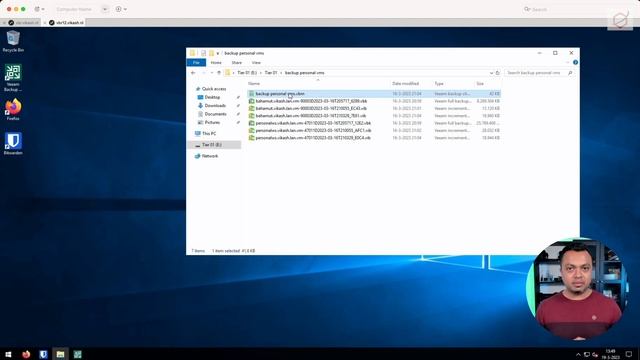Image resolution: width=640 pixels, height=360 pixels.
Task: Click the Up one level arrow
Action: click(x=219, y=73)
